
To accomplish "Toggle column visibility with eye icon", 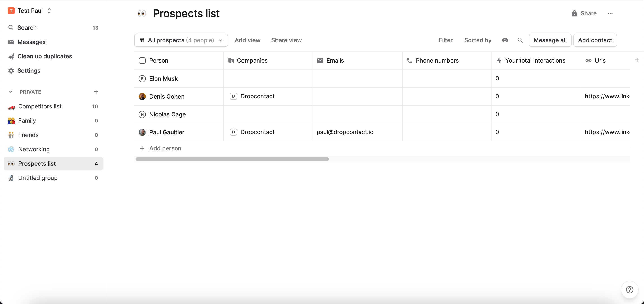I will [505, 40].
